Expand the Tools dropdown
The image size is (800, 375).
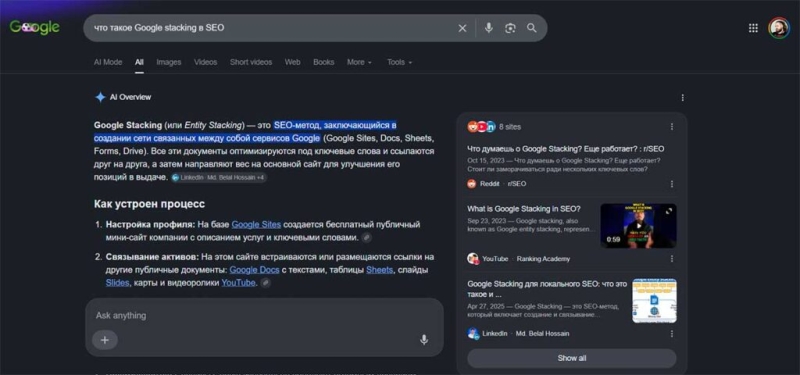pyautogui.click(x=399, y=62)
